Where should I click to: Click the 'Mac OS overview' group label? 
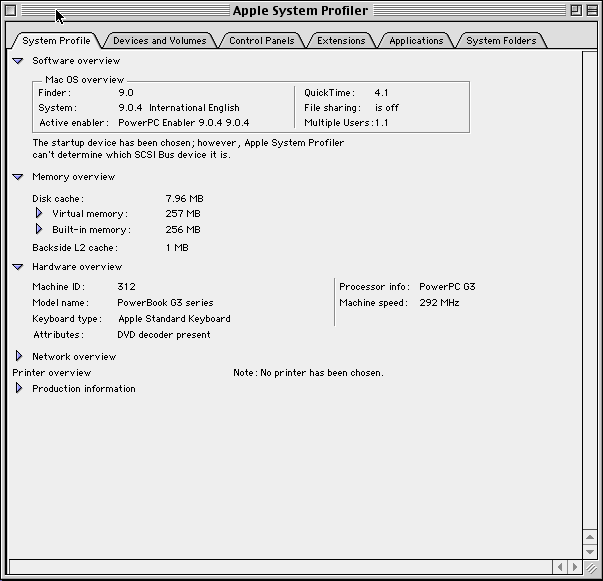(85, 80)
